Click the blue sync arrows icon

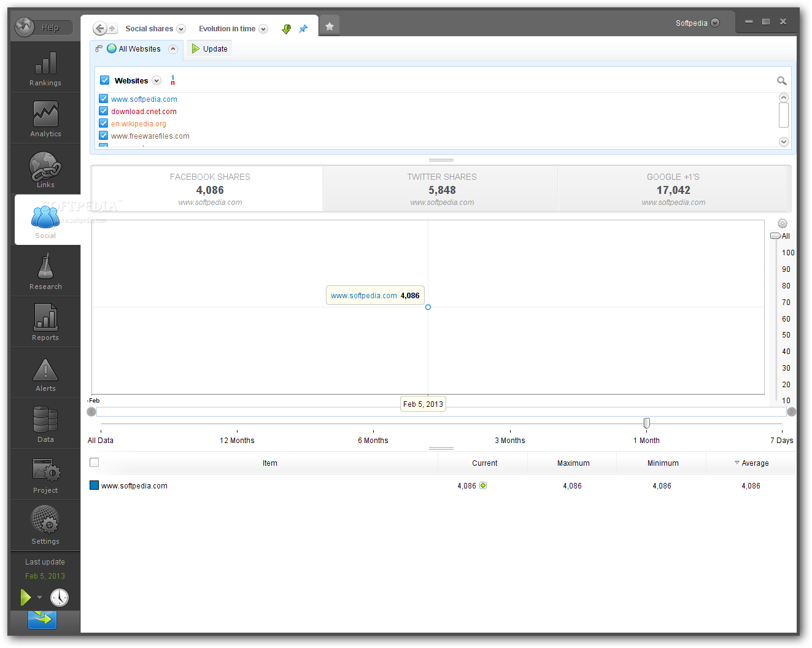(x=42, y=619)
